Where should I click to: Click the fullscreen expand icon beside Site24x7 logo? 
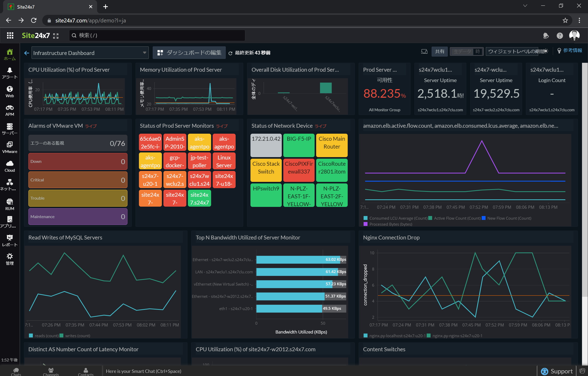[x=56, y=36]
